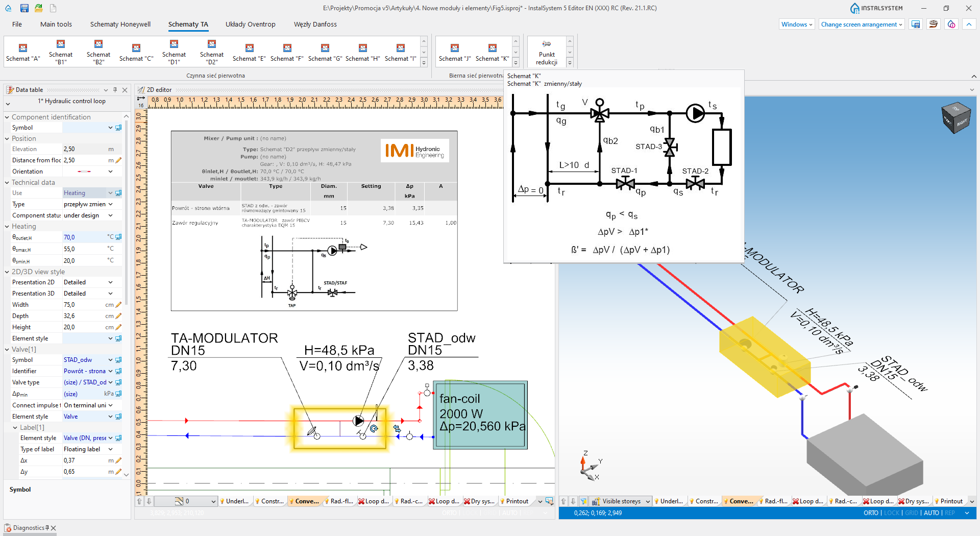The width and height of the screenshot is (980, 536).
Task: Insert Schemat "I" diagram
Action: click(401, 53)
